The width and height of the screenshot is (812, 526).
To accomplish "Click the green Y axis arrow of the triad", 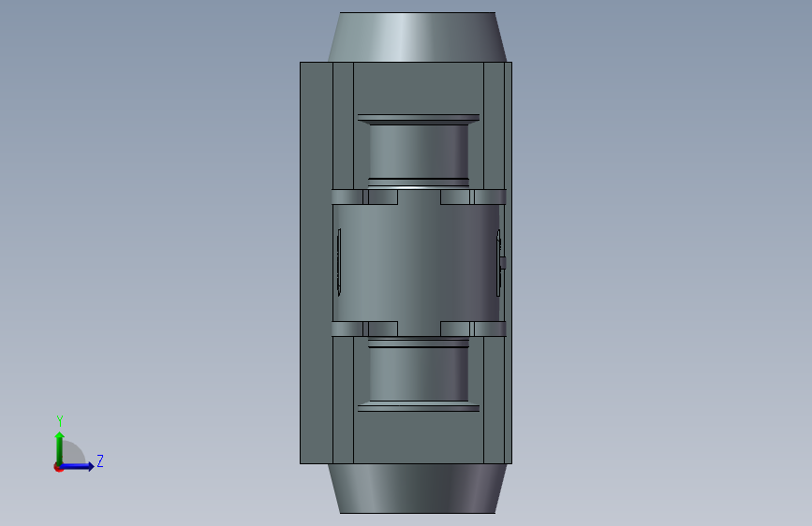I will coord(60,448).
